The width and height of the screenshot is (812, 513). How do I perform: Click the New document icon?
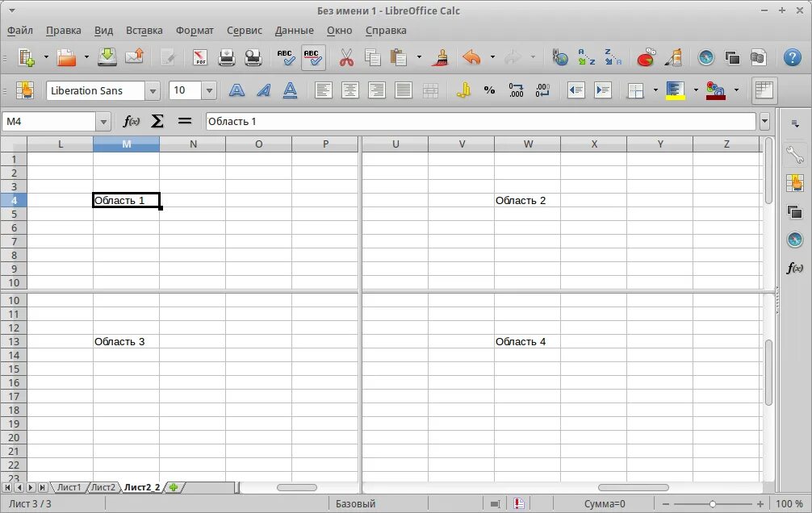point(27,57)
